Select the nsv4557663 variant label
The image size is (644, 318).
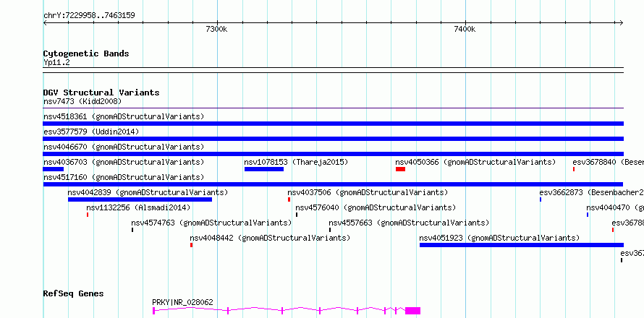click(x=409, y=223)
